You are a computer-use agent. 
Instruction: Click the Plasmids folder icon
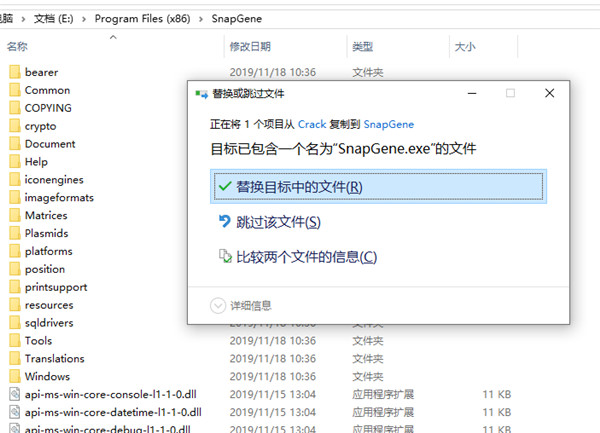coord(15,233)
